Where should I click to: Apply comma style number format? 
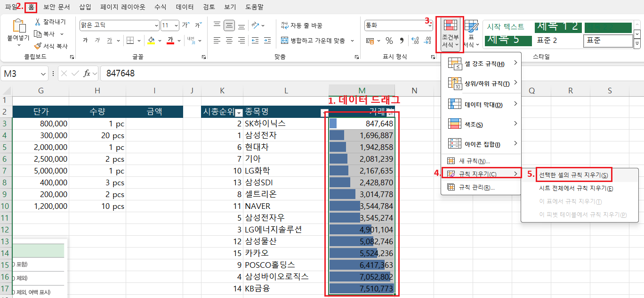tap(402, 41)
